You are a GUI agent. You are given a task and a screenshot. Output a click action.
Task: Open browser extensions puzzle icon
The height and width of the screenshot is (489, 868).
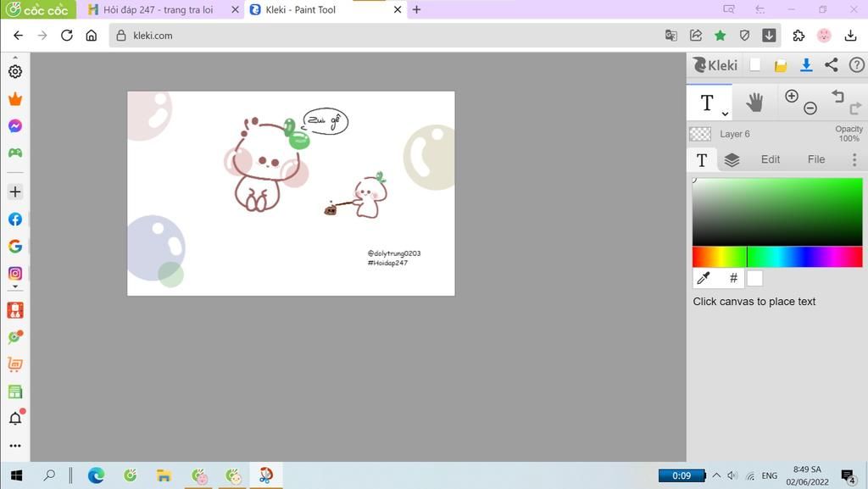798,36
